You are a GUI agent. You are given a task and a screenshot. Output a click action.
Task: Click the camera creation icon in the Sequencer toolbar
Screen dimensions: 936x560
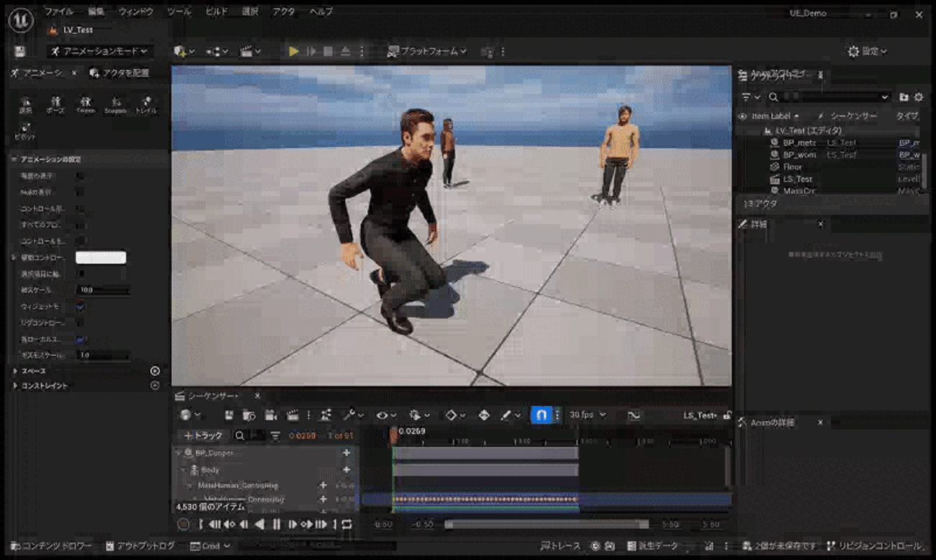271,415
